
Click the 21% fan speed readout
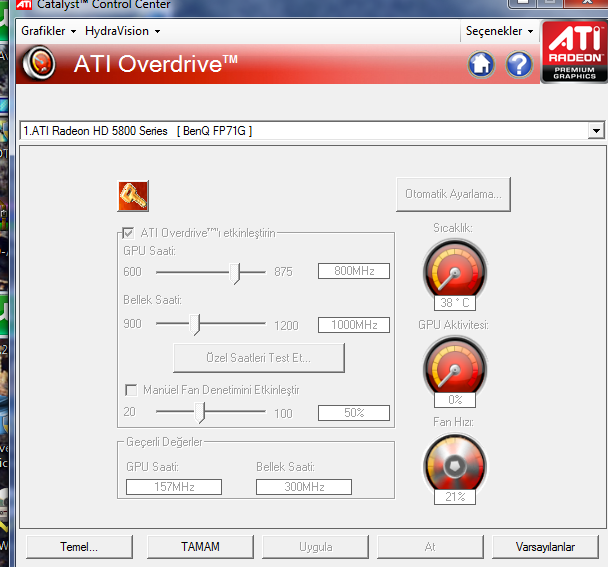tap(455, 497)
